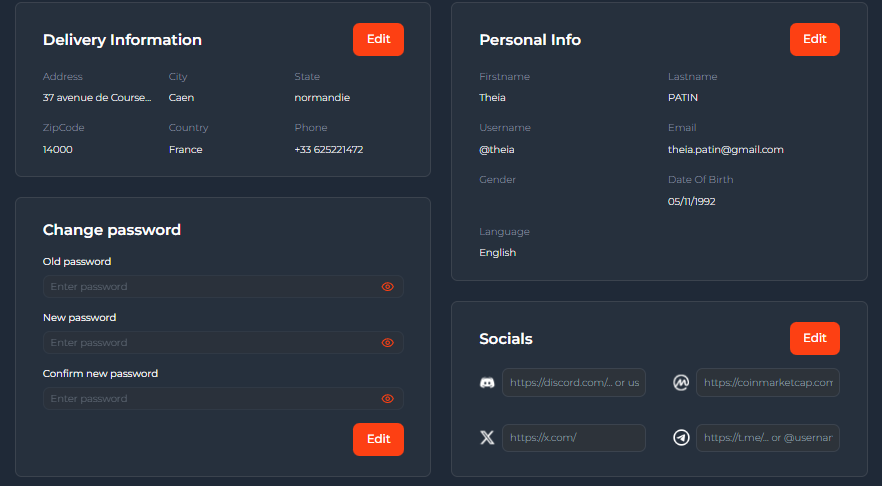Select the Confirm new password field
882x486 pixels.
click(212, 399)
